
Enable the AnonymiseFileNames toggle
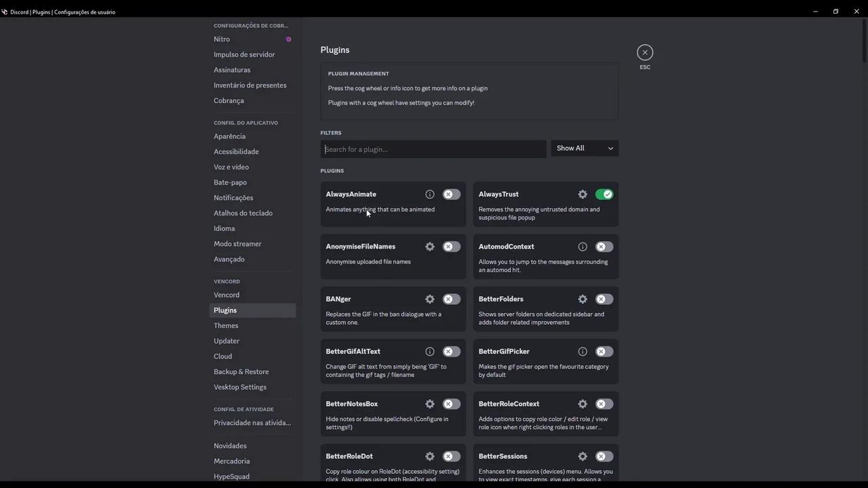pyautogui.click(x=452, y=247)
